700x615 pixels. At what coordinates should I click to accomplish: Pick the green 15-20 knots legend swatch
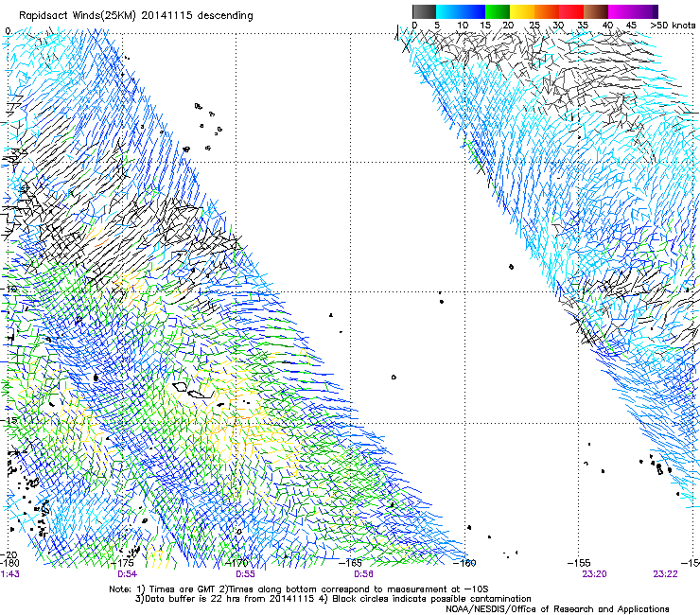(x=498, y=11)
